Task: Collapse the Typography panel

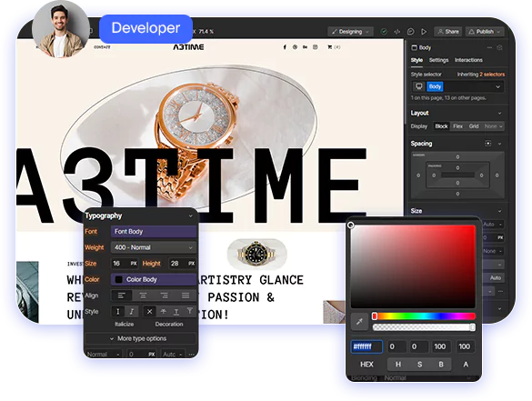Action: click(x=191, y=216)
